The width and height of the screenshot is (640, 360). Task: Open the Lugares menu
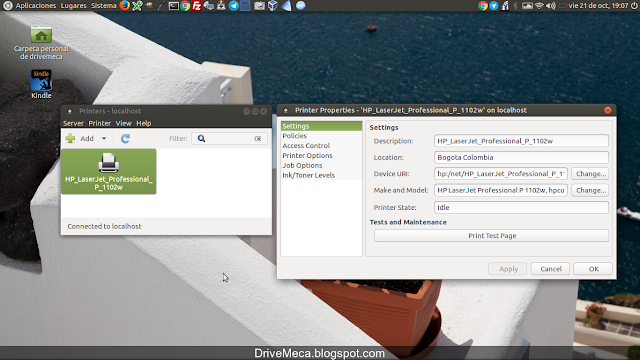(x=73, y=6)
